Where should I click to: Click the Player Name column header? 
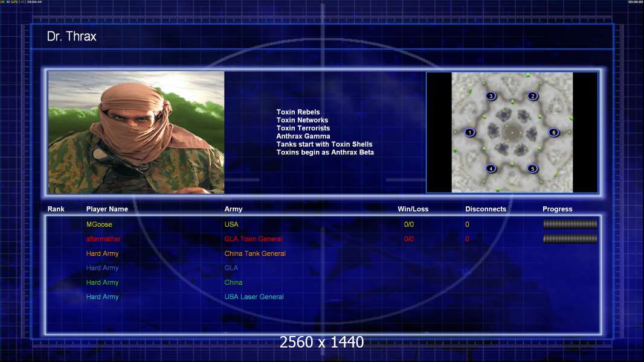click(x=107, y=209)
